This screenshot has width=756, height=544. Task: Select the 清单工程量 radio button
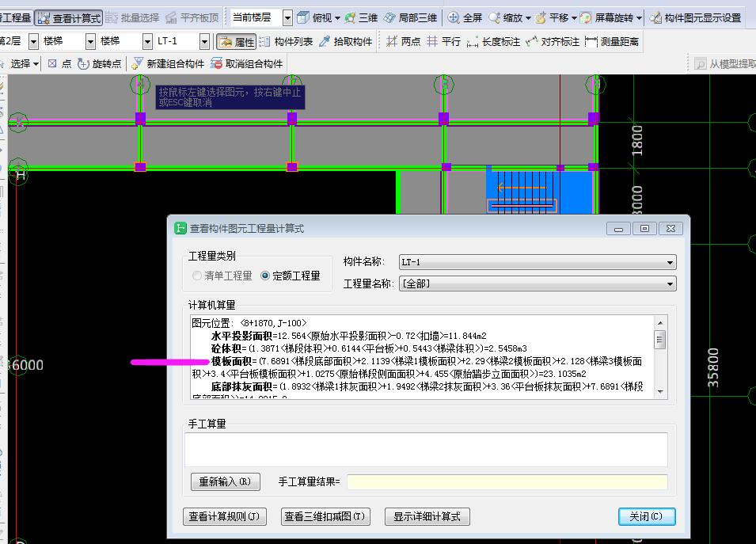tap(196, 276)
